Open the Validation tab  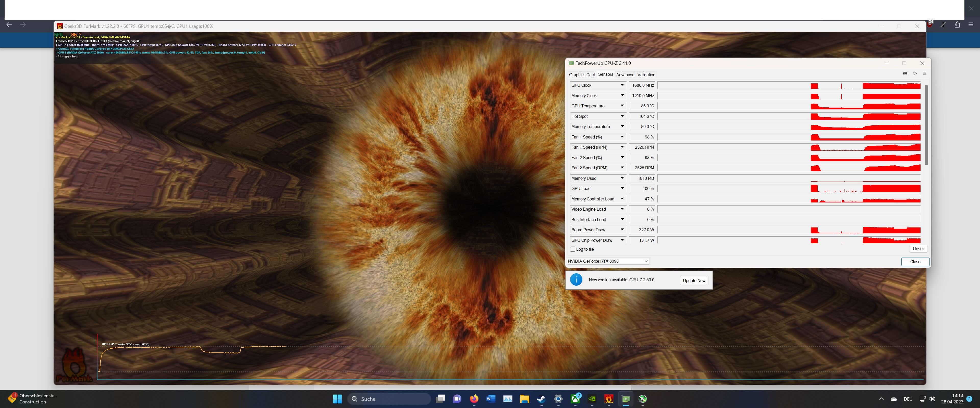(646, 75)
